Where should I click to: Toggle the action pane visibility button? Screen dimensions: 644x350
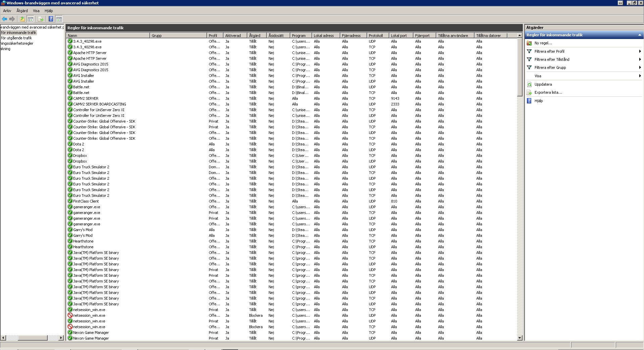(x=59, y=19)
